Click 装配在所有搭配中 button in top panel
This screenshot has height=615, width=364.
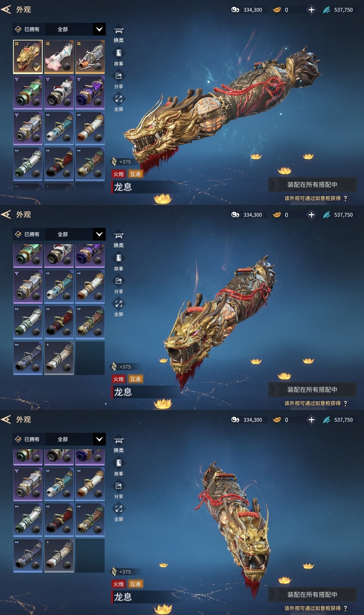coord(312,184)
